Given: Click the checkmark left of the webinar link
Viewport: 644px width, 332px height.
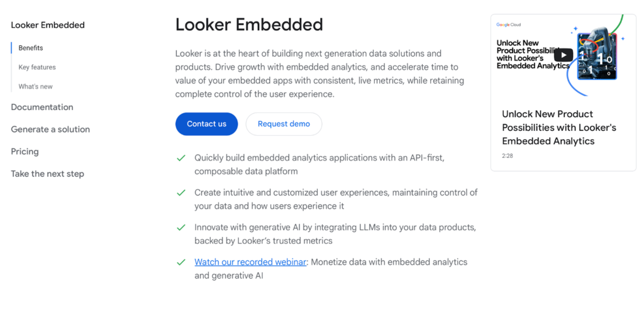Looking at the screenshot, I should pos(181,262).
